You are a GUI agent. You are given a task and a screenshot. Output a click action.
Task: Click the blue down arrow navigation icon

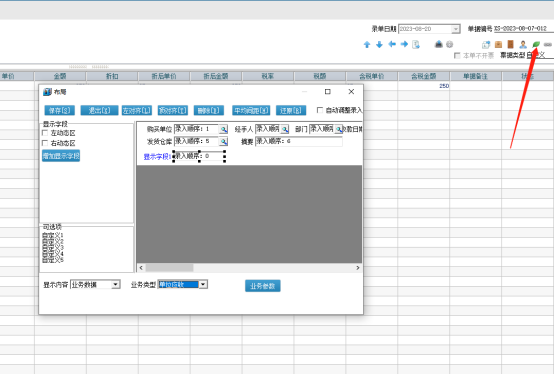379,44
